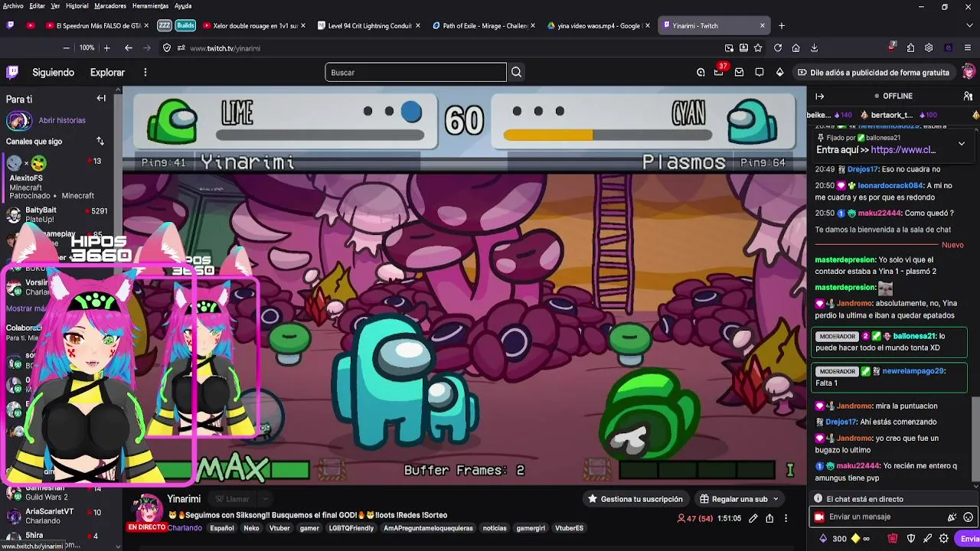Open the Historial menu

pyautogui.click(x=77, y=6)
